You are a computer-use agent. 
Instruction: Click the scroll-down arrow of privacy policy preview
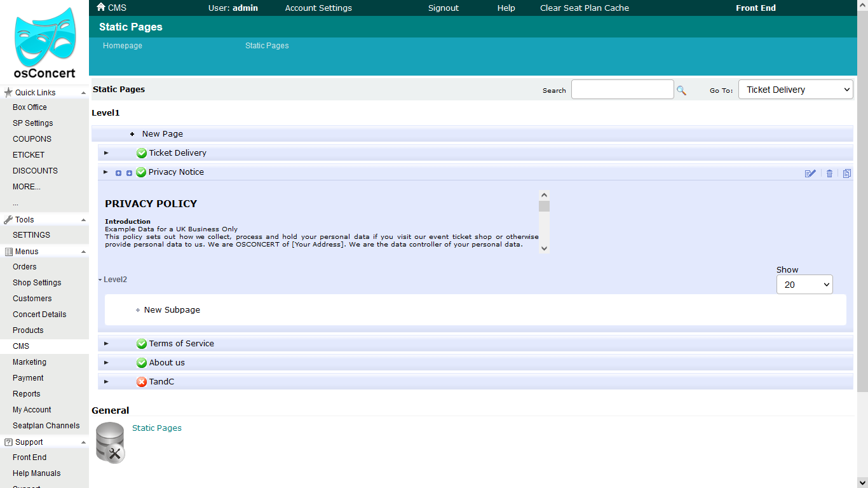pyautogui.click(x=544, y=248)
